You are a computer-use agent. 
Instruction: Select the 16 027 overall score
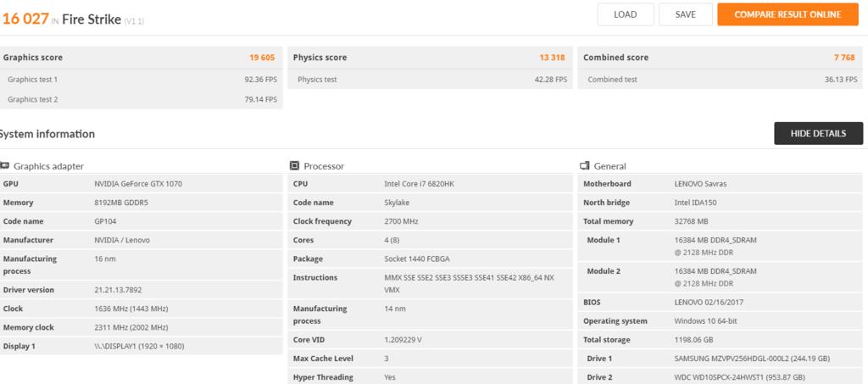pos(25,19)
